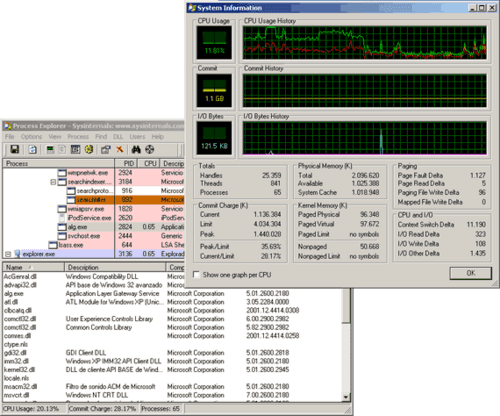500x416 pixels.
Task: Select AcGenral.dll in the DLL list
Action: (x=20, y=276)
